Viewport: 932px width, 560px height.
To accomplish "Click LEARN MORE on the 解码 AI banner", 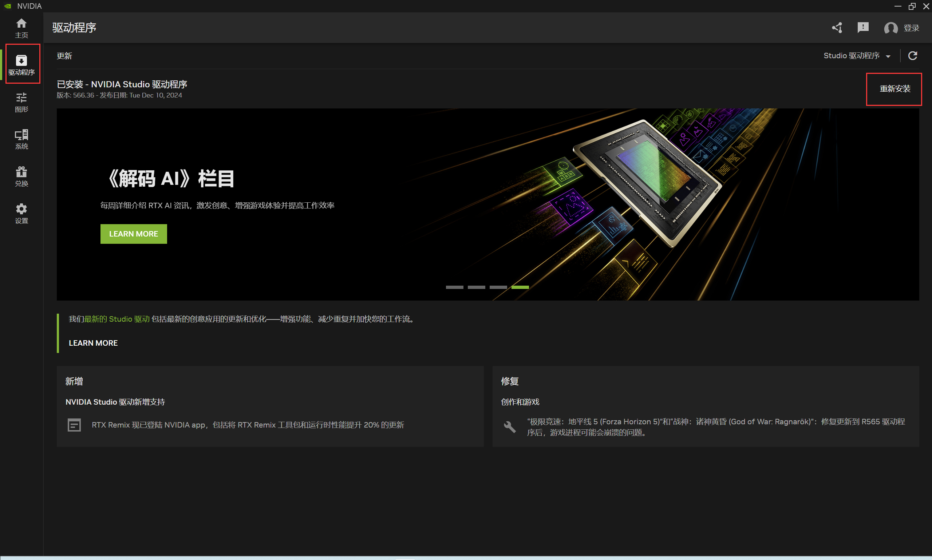I will (x=133, y=234).
